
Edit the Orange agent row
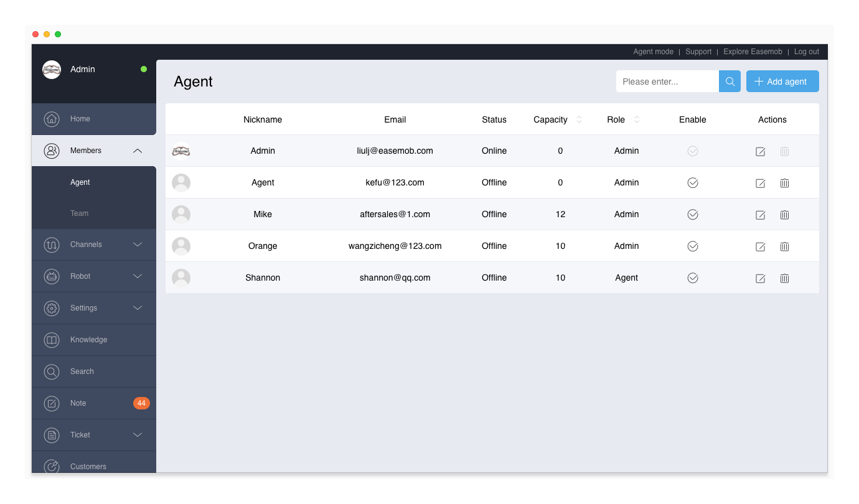tap(760, 246)
